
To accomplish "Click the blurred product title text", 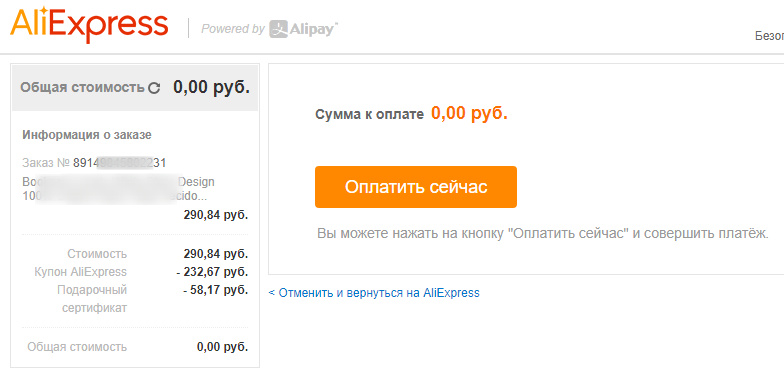I will pos(118,188).
